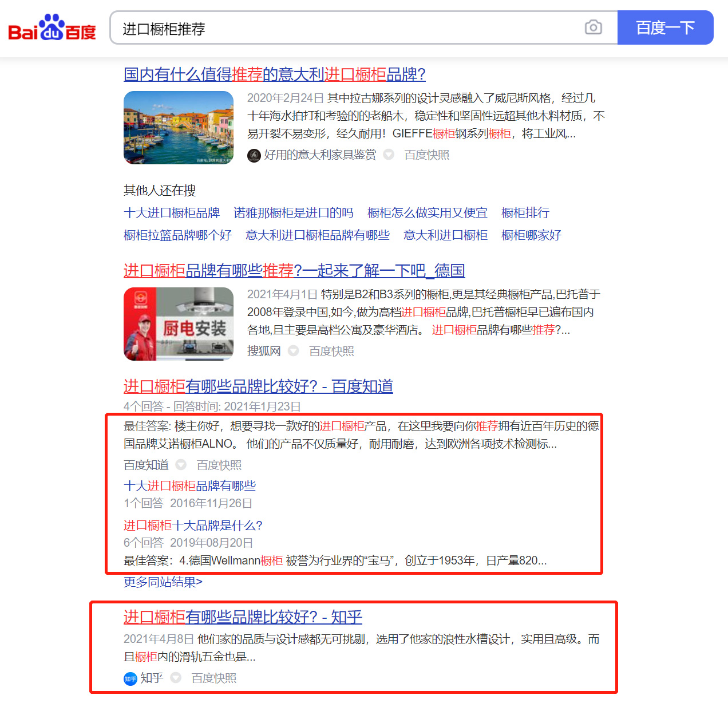The height and width of the screenshot is (703, 728).
Task: Open source link 百度知道
Action: pyautogui.click(x=146, y=465)
